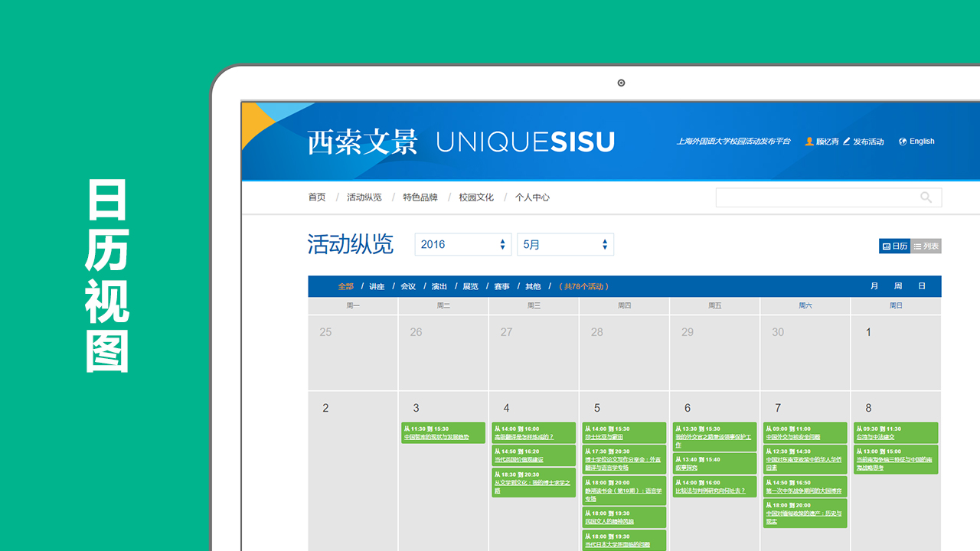
Task: Click the 西索文景 UNIQUESISU logo
Action: click(461, 142)
